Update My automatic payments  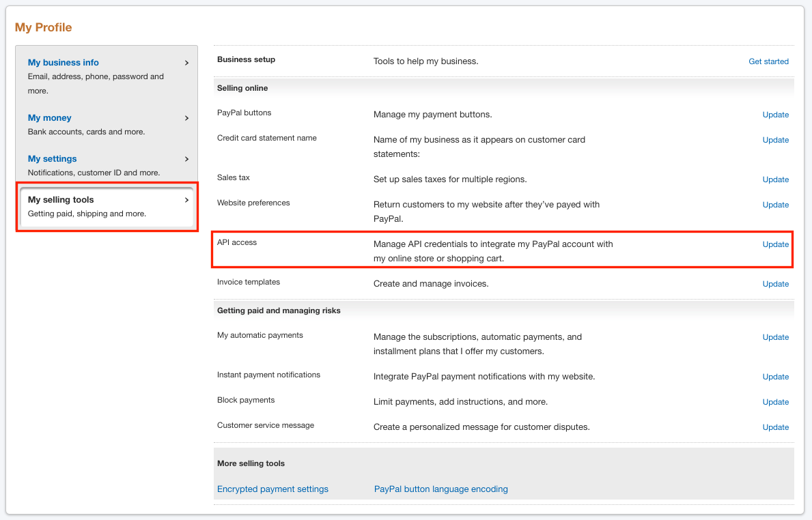pos(775,337)
